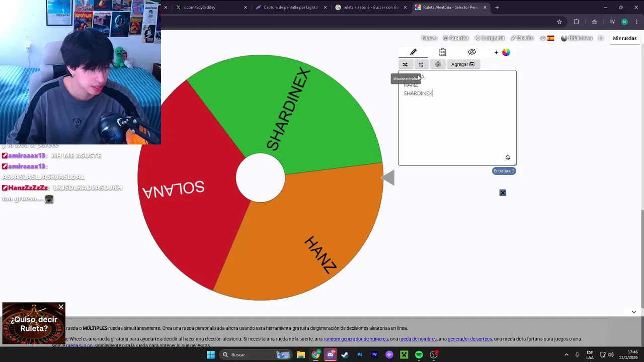This screenshot has width=644, height=362.
Task: Click the tray microphone icon
Action: [577, 354]
